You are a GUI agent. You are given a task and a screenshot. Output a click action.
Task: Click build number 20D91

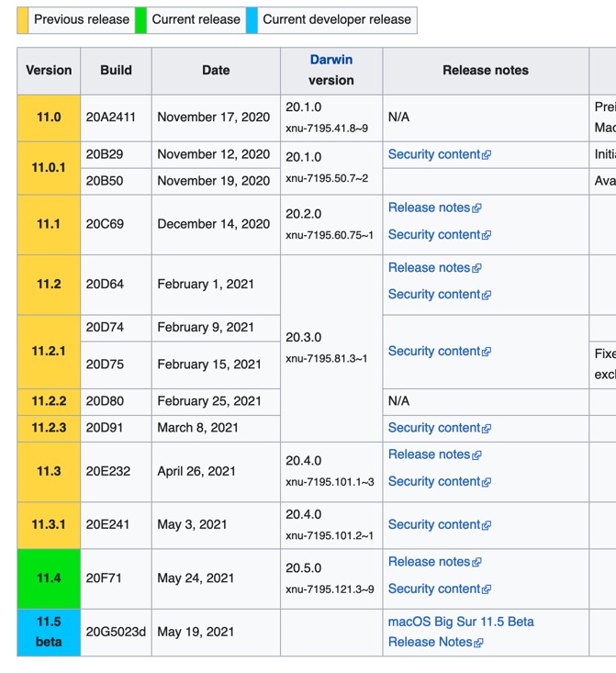(105, 428)
